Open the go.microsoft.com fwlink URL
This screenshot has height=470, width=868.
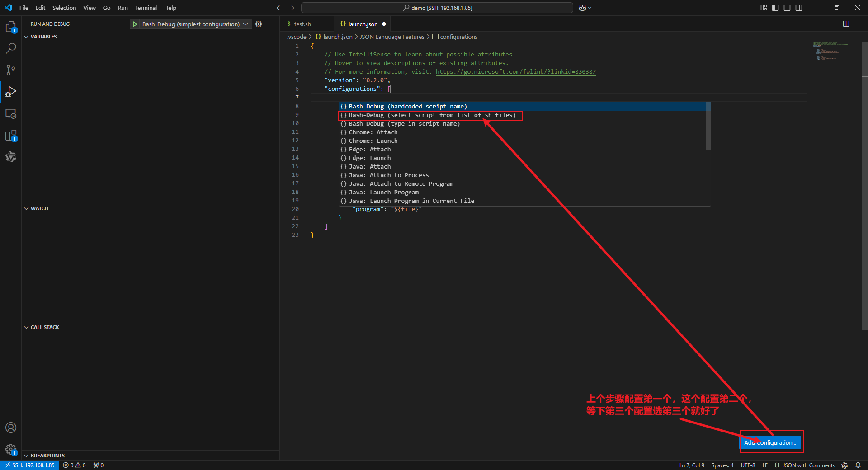coord(516,72)
